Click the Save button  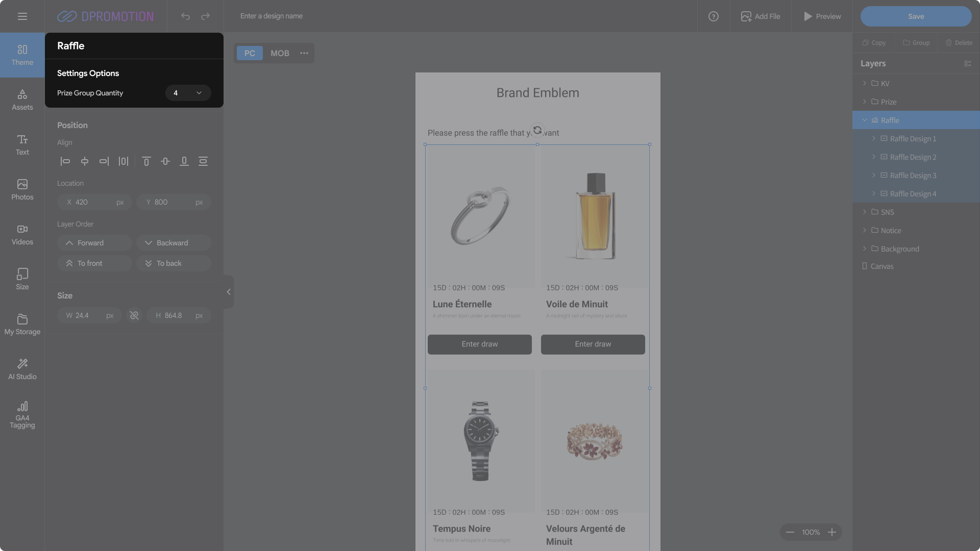click(916, 16)
